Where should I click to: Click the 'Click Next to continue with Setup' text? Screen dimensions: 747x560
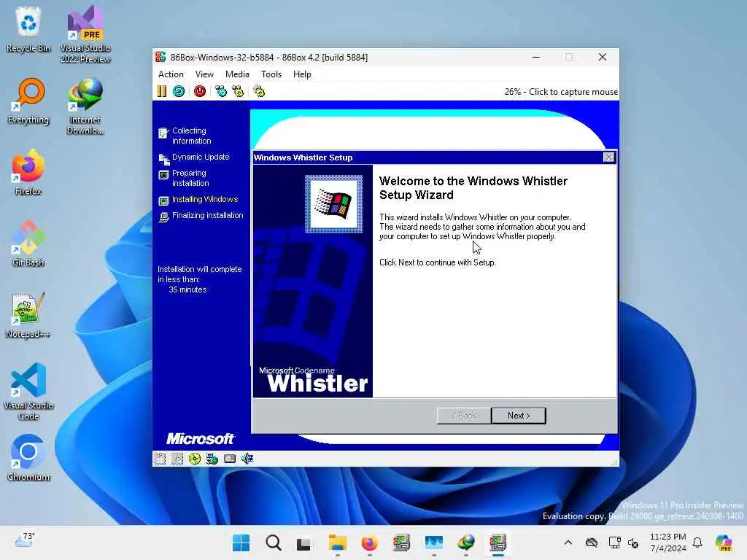coord(438,262)
